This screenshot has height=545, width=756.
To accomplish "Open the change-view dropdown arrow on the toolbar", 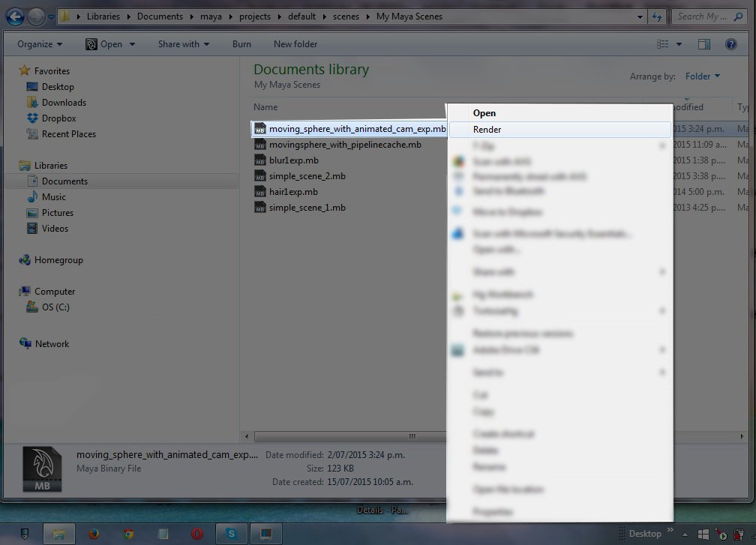I will point(679,43).
